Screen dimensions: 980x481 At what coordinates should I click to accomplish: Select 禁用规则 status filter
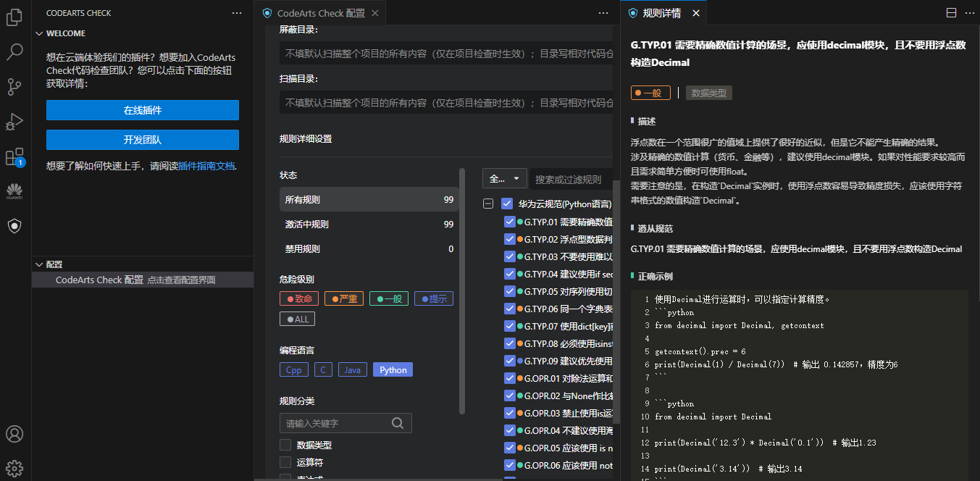click(x=369, y=248)
